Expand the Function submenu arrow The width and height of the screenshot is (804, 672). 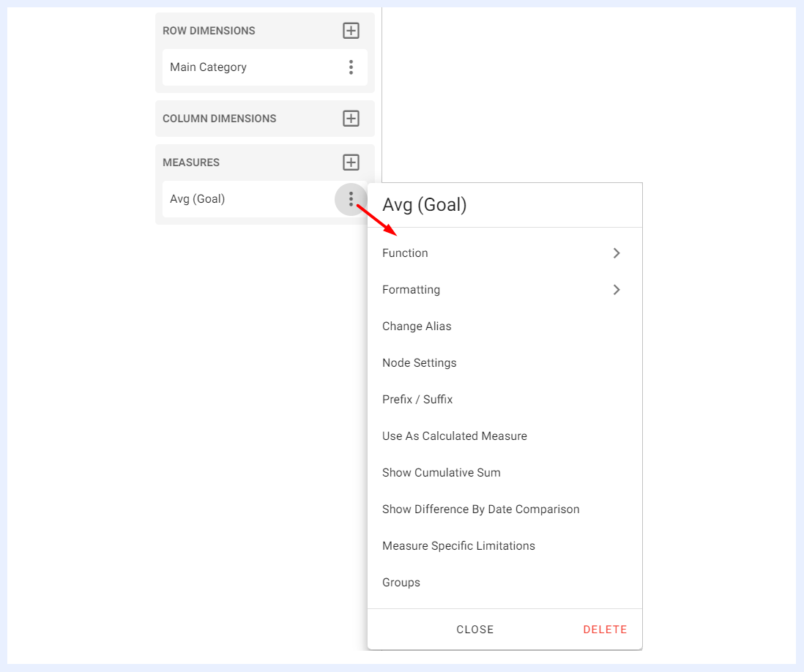(617, 253)
